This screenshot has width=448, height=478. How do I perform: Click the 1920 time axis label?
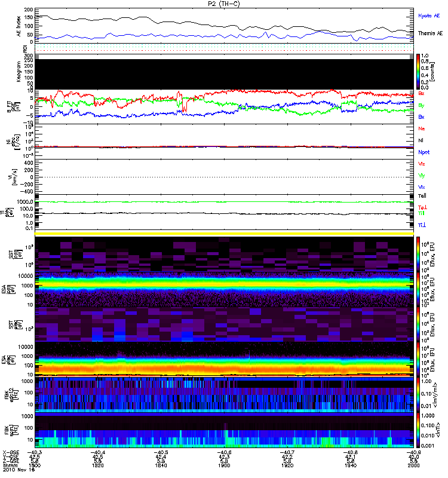point(287,465)
